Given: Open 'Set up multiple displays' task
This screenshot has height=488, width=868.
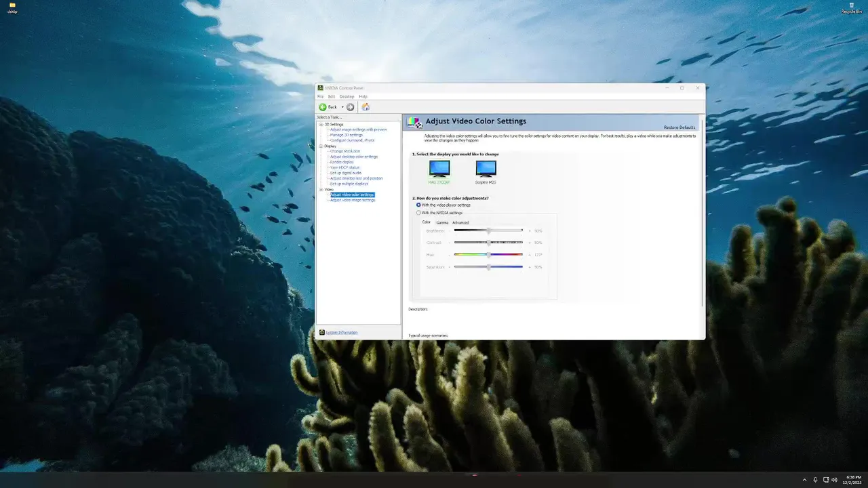Looking at the screenshot, I should tap(349, 184).
